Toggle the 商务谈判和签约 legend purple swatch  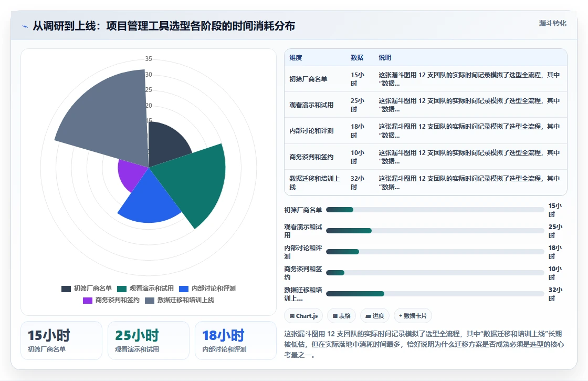[88, 300]
